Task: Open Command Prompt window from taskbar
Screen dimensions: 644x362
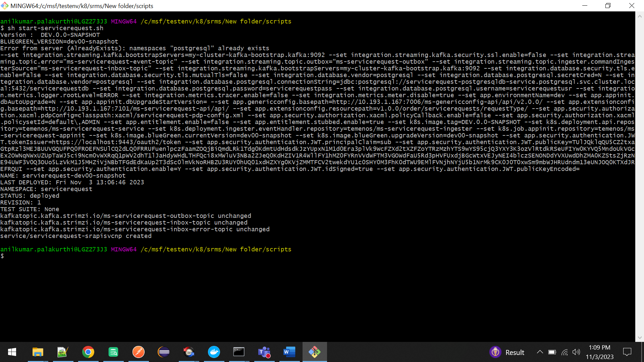Action: pyautogui.click(x=239, y=352)
